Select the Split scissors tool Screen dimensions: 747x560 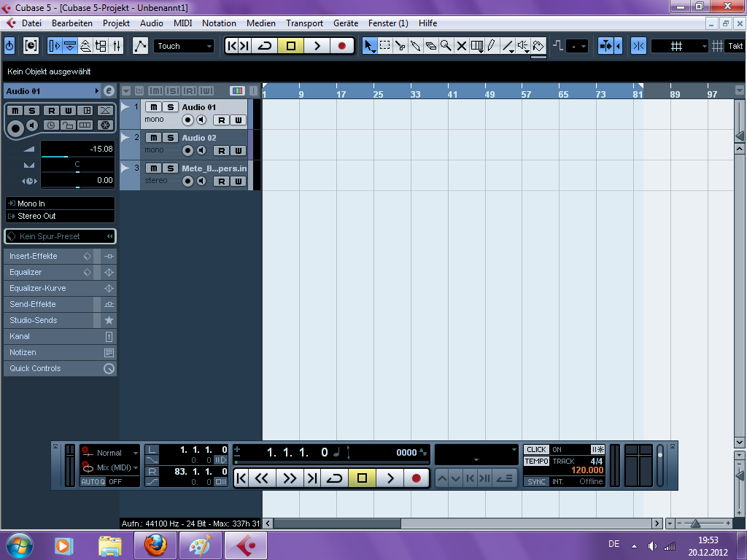(400, 46)
